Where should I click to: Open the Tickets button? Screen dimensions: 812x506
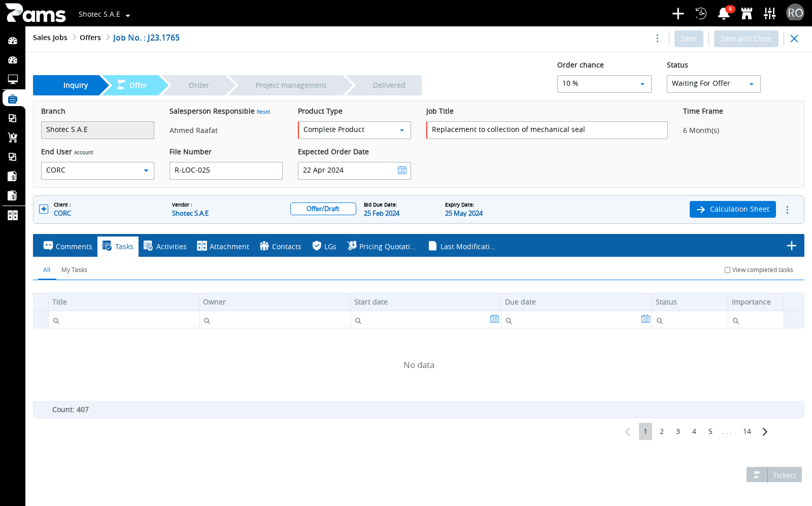pos(785,475)
